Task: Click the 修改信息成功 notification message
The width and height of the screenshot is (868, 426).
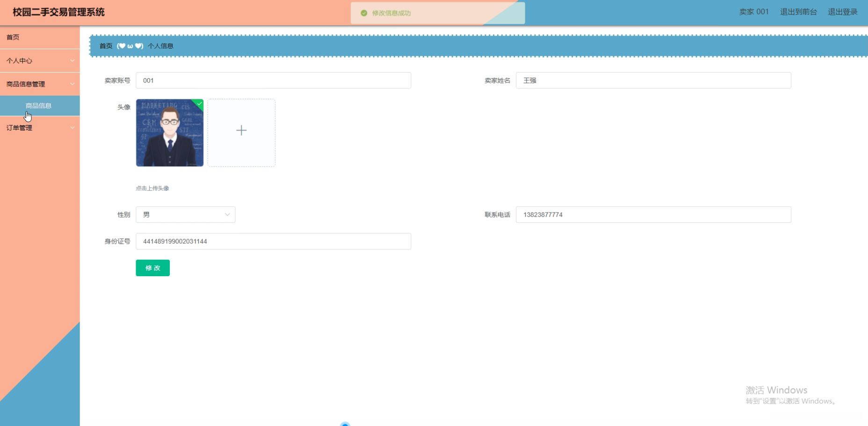Action: 391,13
